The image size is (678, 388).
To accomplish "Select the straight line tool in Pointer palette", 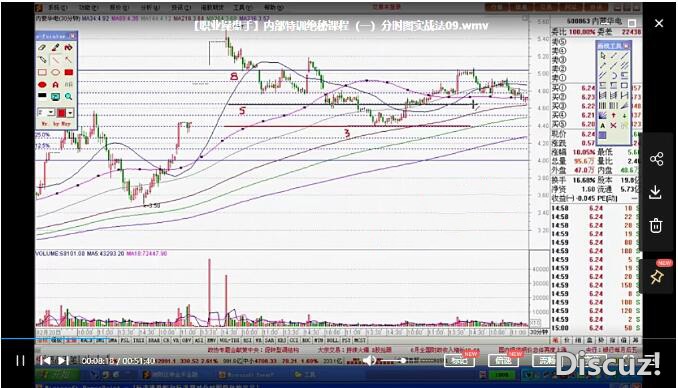I will point(55,60).
